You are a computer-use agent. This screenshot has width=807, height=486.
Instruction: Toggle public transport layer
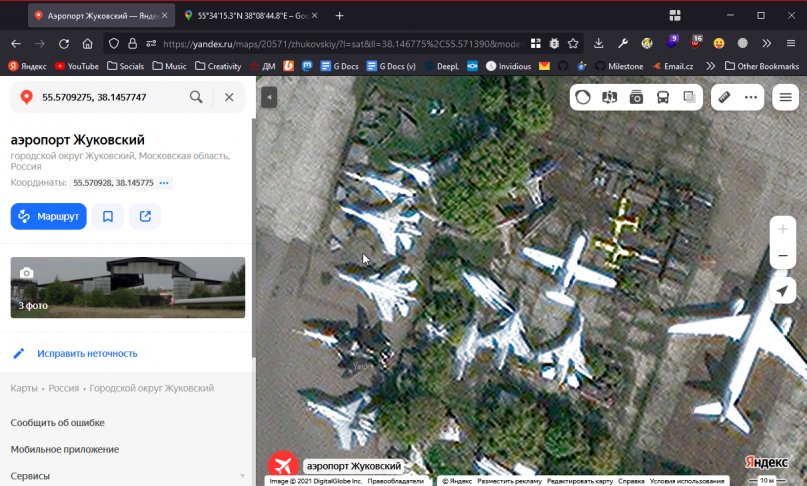coord(662,97)
